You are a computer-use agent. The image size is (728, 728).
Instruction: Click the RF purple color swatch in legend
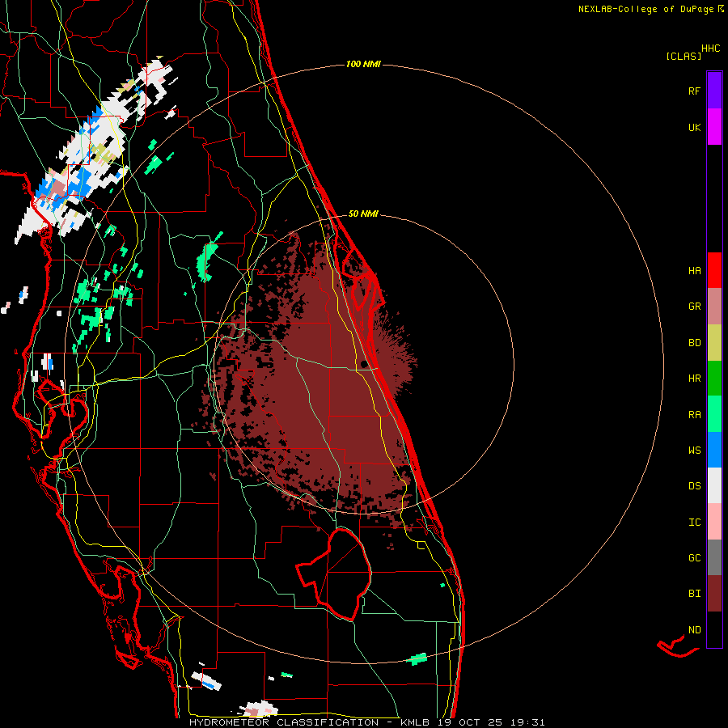click(714, 91)
